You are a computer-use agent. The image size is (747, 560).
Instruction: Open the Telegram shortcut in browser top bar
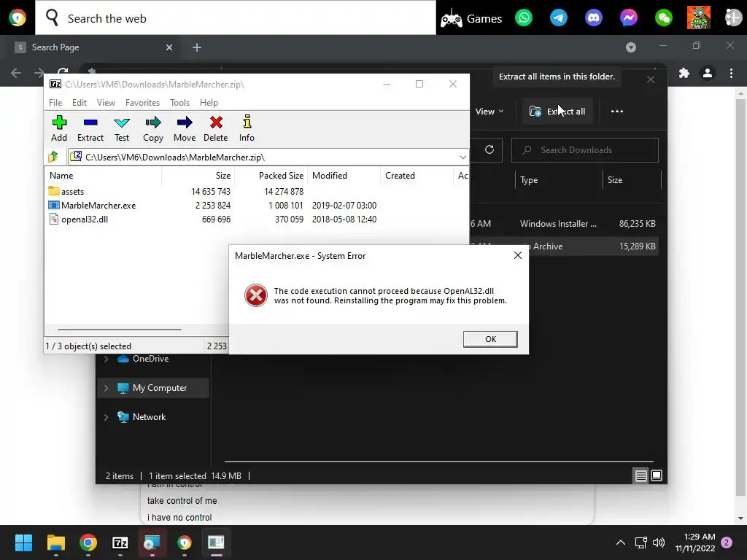point(558,18)
